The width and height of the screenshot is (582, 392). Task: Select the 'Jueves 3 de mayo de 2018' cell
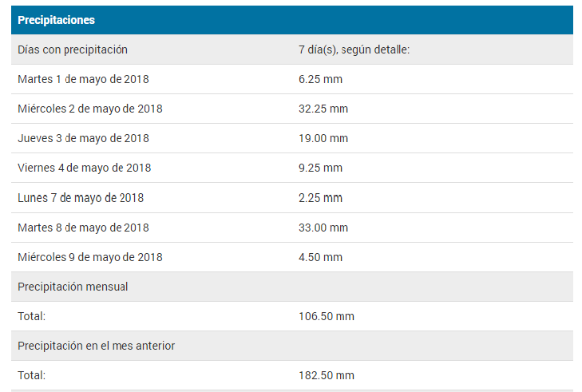tap(83, 138)
